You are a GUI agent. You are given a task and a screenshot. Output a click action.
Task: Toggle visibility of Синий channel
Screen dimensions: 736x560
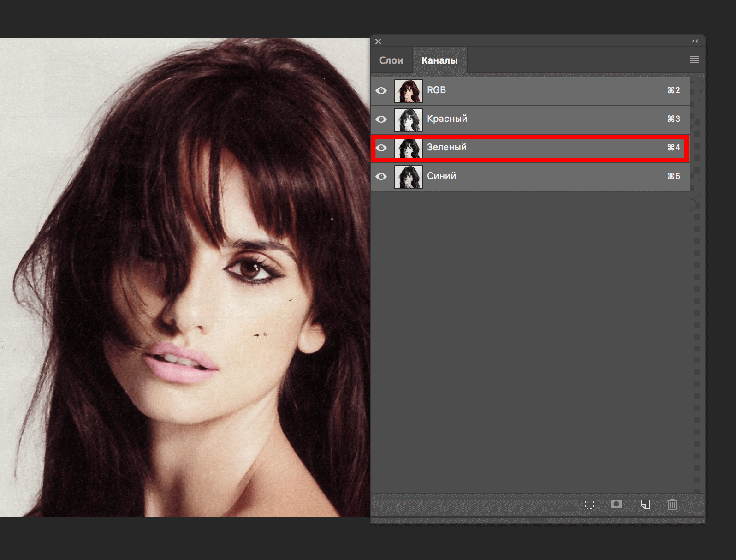point(381,177)
